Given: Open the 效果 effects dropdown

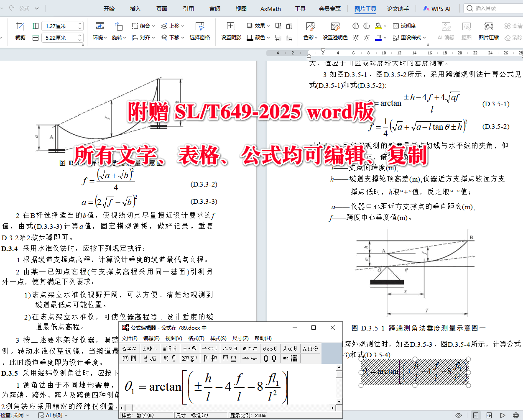Looking at the screenshot, I should click(x=258, y=26).
